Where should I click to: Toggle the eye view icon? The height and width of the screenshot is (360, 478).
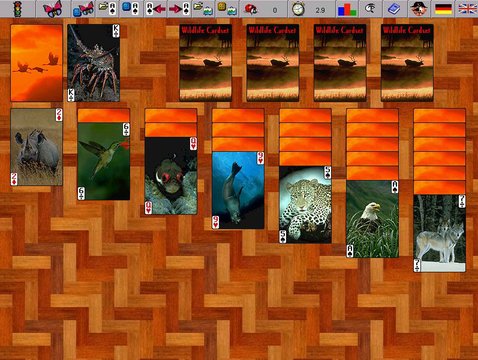pyautogui.click(x=370, y=9)
